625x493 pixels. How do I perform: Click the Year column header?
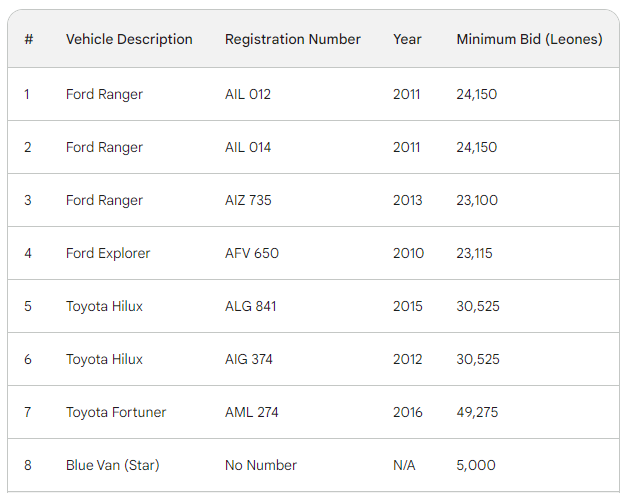click(407, 39)
